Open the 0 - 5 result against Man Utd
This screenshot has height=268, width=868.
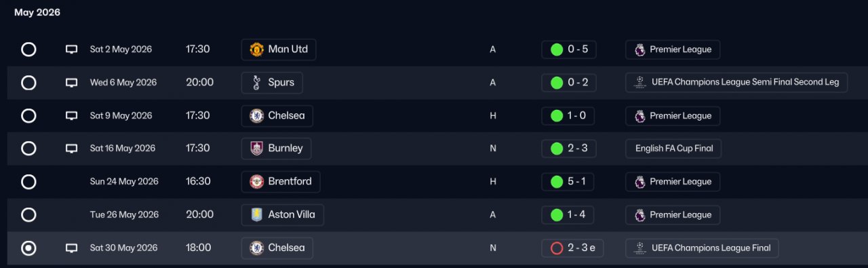pos(569,50)
